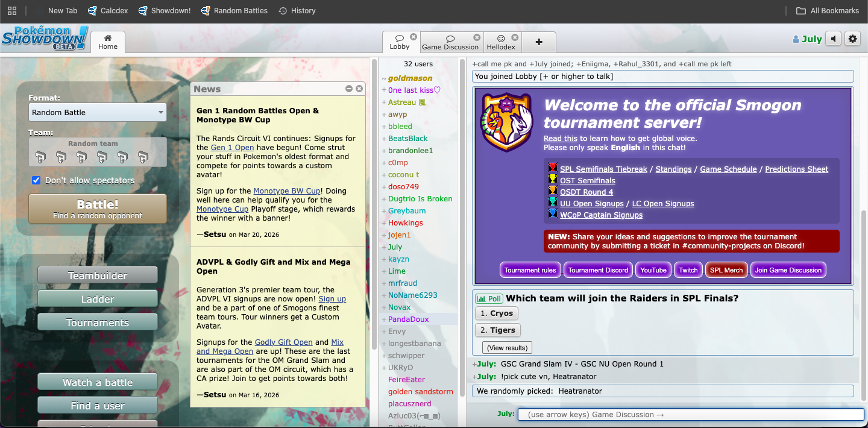Viewport: 868px width, 428px height.
Task: Click the Poll chart badge
Action: tap(489, 298)
